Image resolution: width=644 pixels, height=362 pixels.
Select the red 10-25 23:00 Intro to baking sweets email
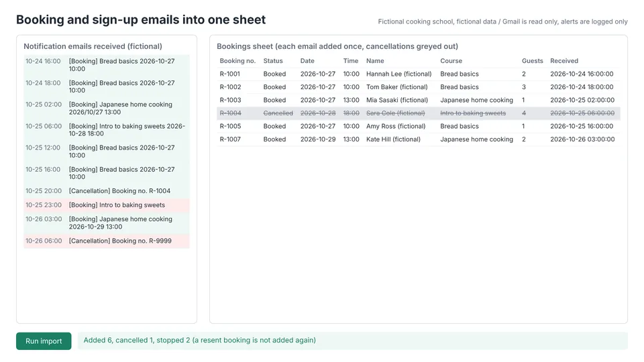click(x=107, y=205)
